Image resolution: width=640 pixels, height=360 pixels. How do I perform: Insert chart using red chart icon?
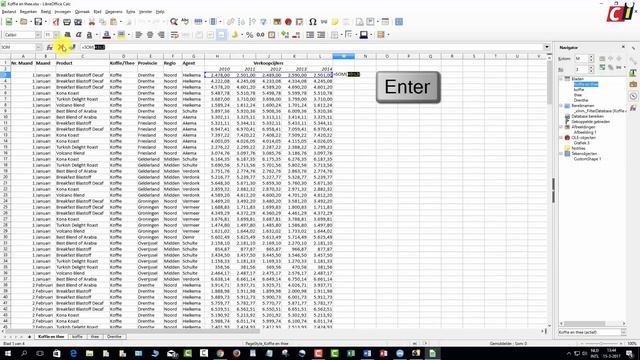(288, 22)
